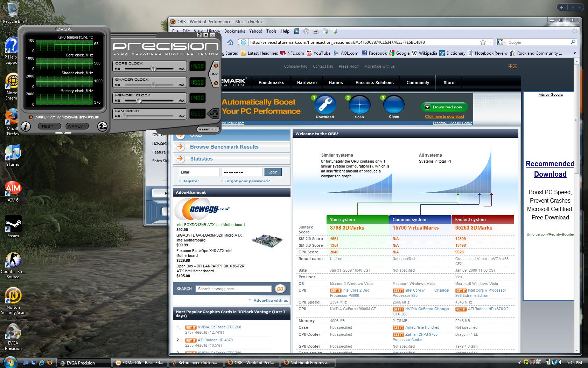Open Steam desktop icon
The height and width of the screenshot is (368, 588).
click(13, 227)
